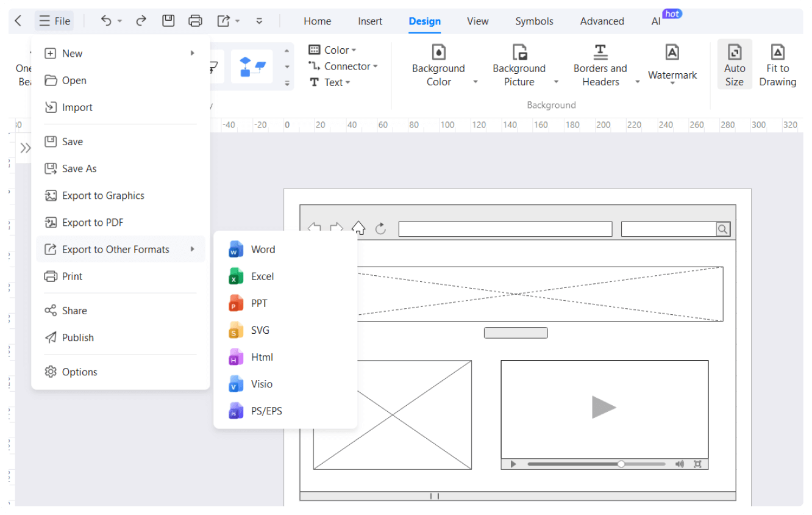Open the File menu

point(54,21)
